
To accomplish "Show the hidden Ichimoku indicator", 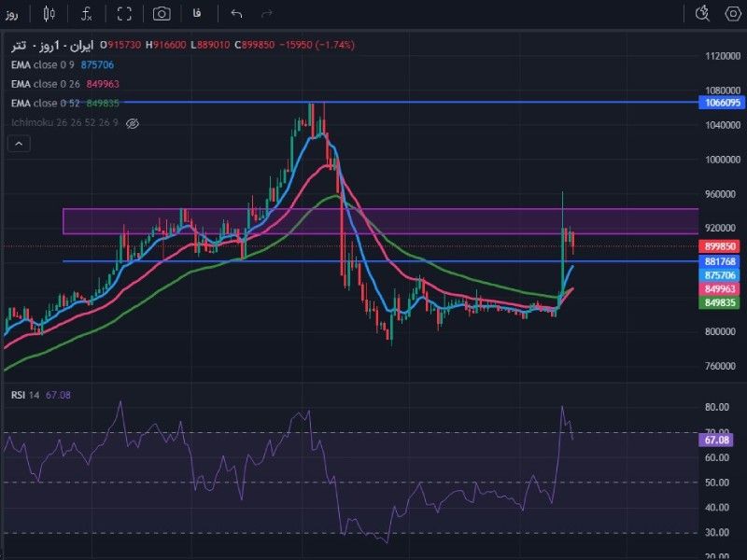I will click(132, 124).
